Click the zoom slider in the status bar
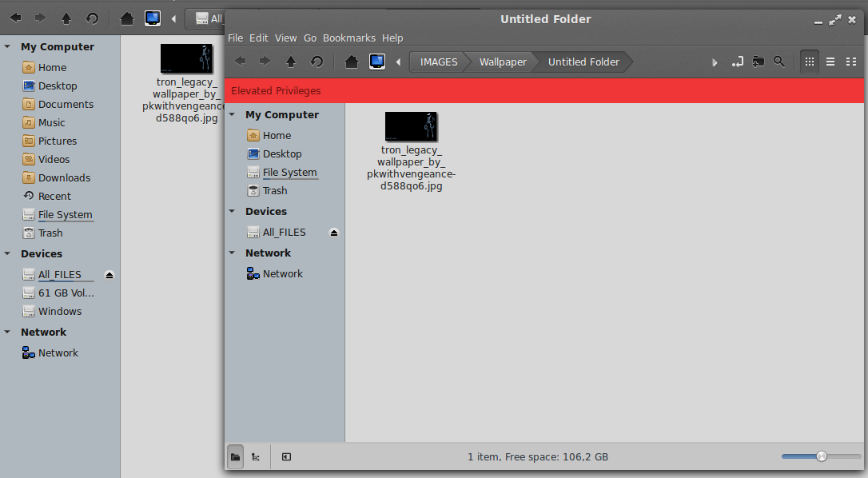 click(809, 456)
